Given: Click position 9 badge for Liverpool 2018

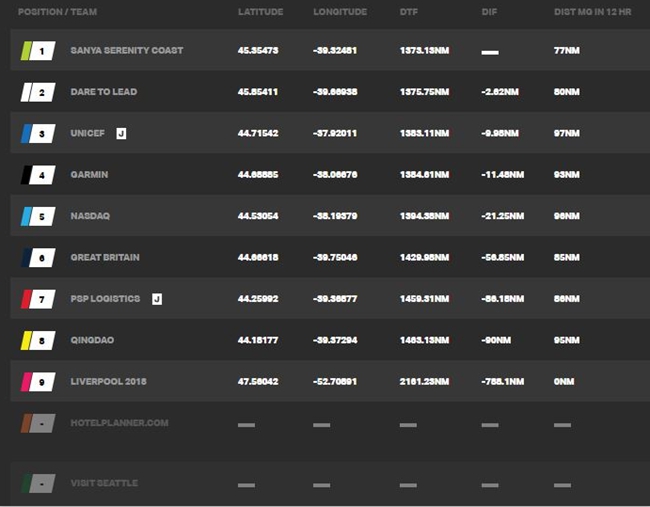Looking at the screenshot, I should pyautogui.click(x=38, y=382).
